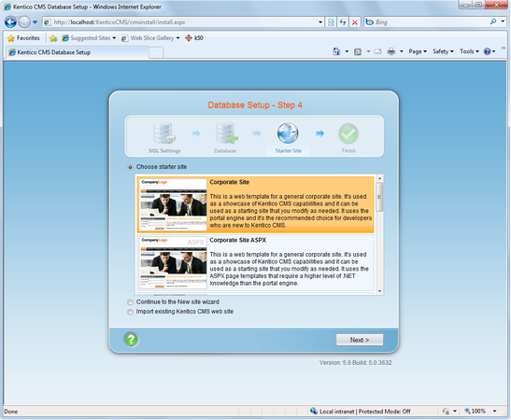Click the Starter Site globe icon
The width and height of the screenshot is (511, 420).
click(x=288, y=133)
